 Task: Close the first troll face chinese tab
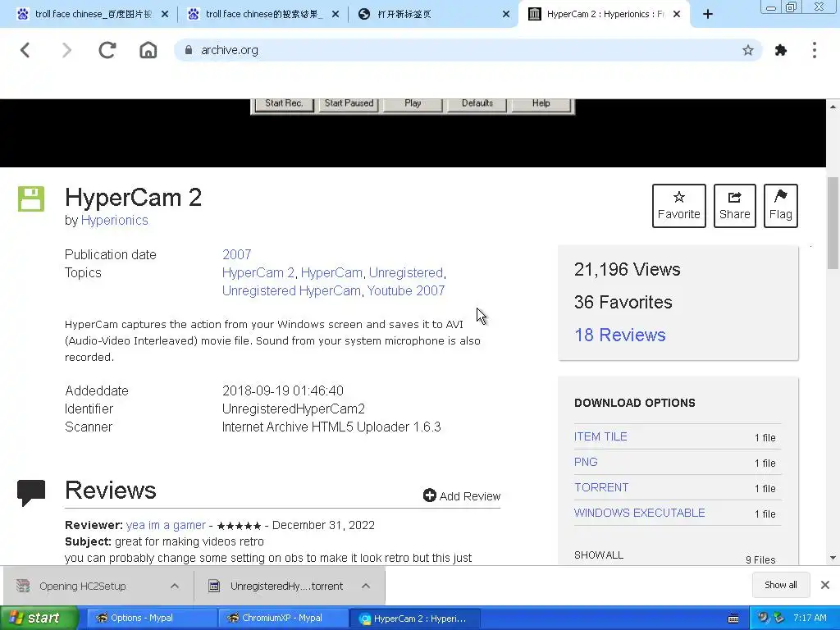(165, 15)
